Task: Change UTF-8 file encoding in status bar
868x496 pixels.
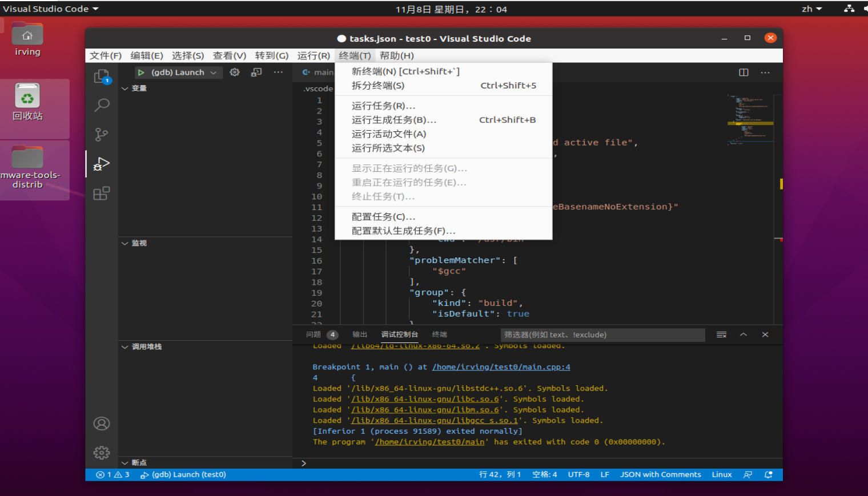Action: pos(578,475)
